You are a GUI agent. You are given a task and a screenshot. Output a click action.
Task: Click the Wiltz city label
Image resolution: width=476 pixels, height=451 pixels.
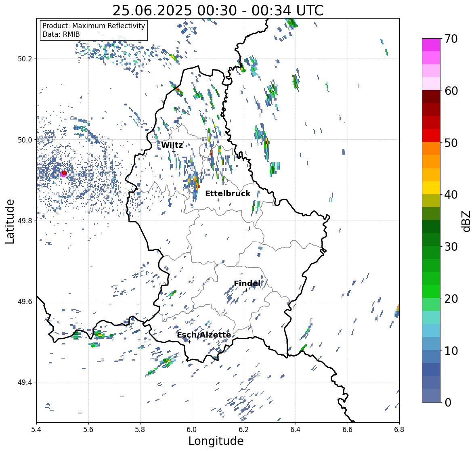(172, 145)
